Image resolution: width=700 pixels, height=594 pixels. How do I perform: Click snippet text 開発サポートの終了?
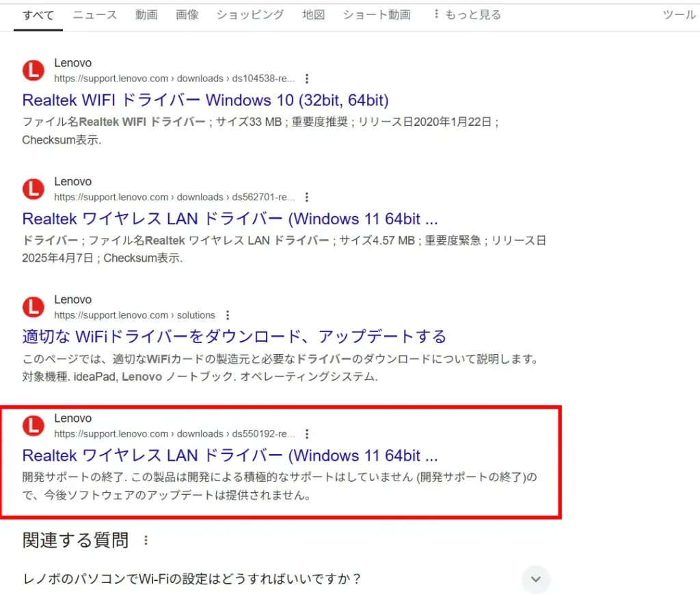280,486
